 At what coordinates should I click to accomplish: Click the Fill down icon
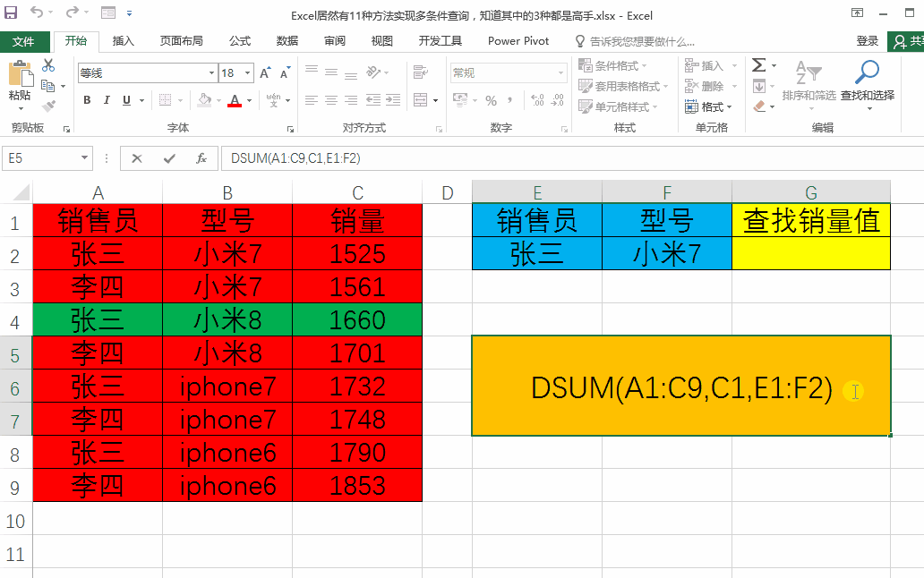[x=759, y=86]
